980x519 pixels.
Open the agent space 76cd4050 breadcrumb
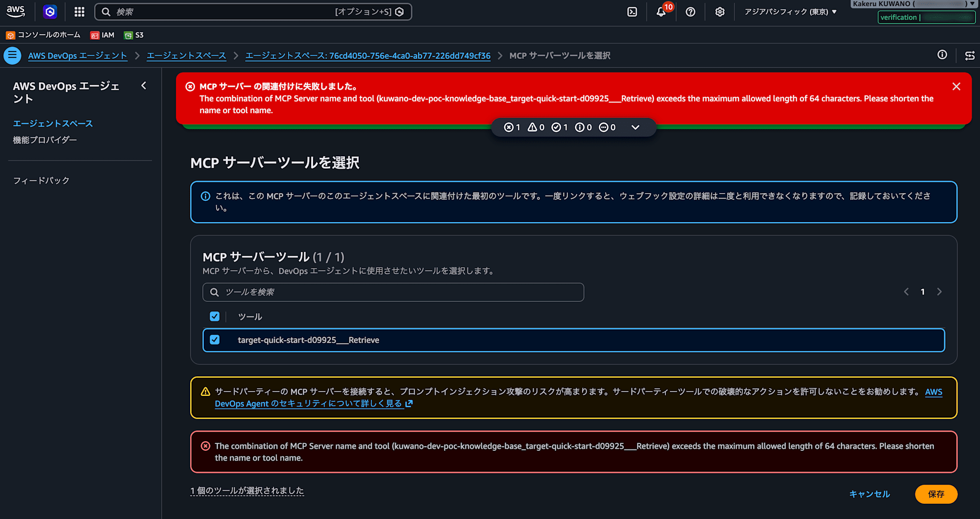pos(367,56)
